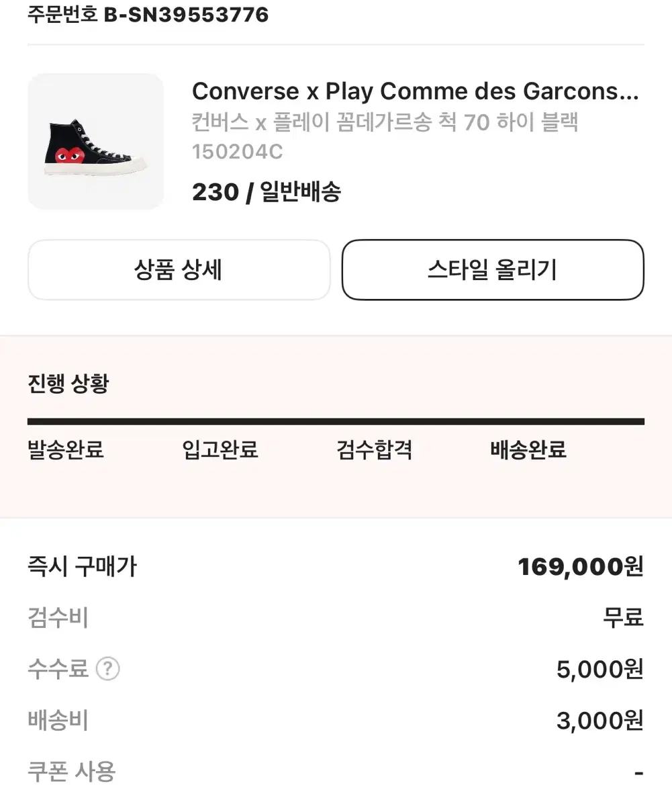
Task: Select the 배송완료 status step
Action: coord(528,449)
